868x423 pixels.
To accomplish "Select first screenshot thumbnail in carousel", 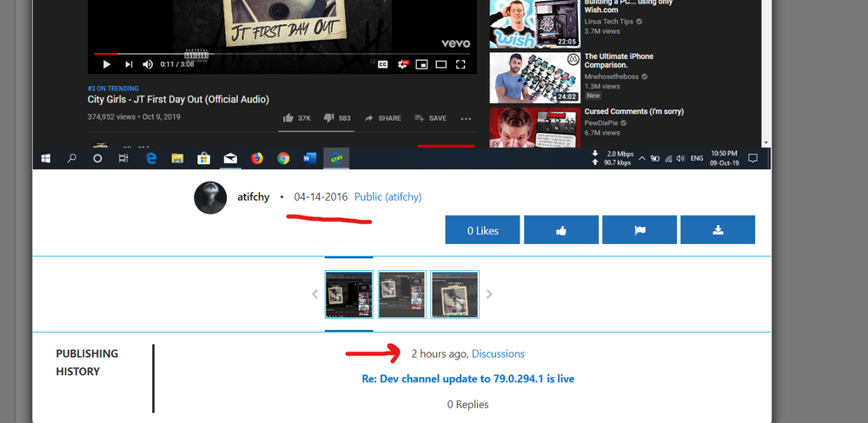I will (348, 294).
